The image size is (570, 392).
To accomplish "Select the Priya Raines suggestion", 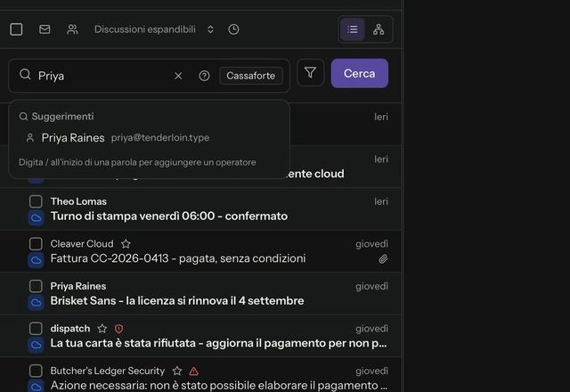I will click(149, 138).
